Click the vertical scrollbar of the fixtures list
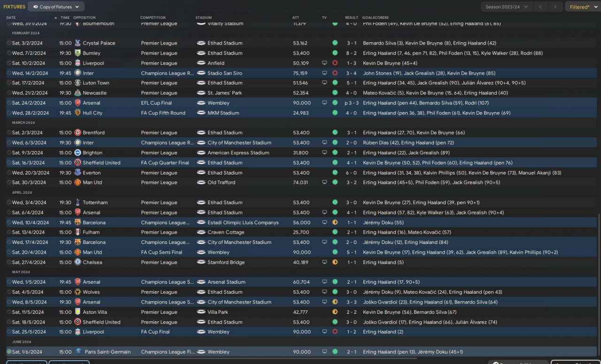The height and width of the screenshot is (364, 601). 599,285
